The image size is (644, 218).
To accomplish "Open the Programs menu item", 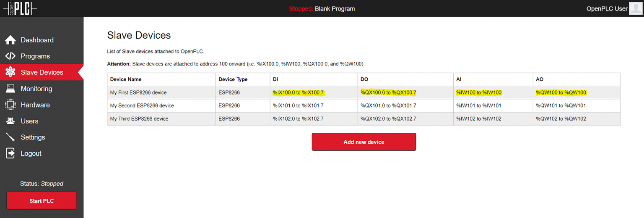I will click(35, 56).
